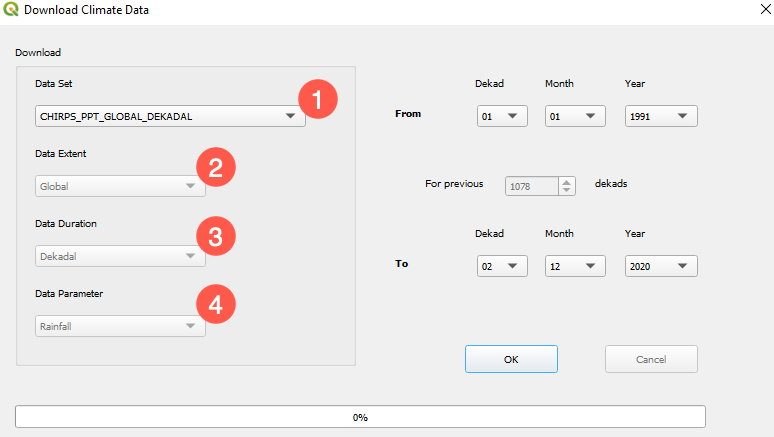Screen dimensions: 774x437
Task: Open the Data Duration Dekadal dropdown
Action: pos(120,256)
